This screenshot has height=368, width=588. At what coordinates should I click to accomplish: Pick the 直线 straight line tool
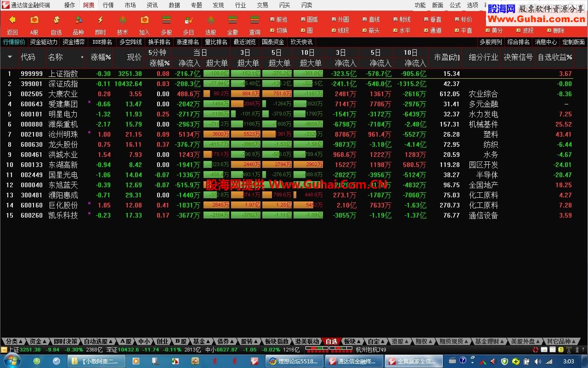(x=371, y=19)
